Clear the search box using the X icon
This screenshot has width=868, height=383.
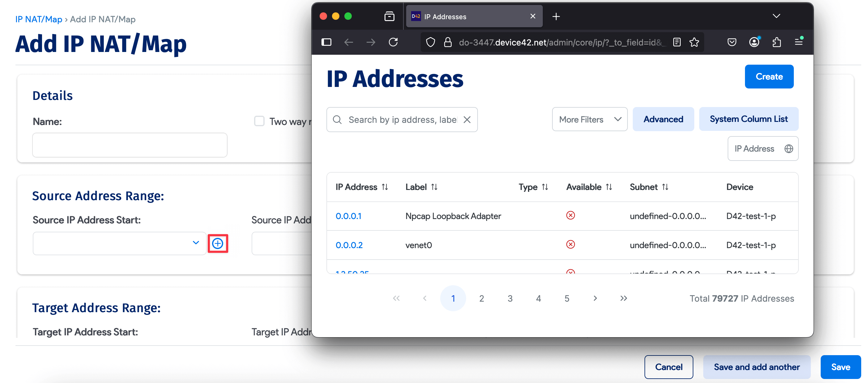[x=467, y=119]
